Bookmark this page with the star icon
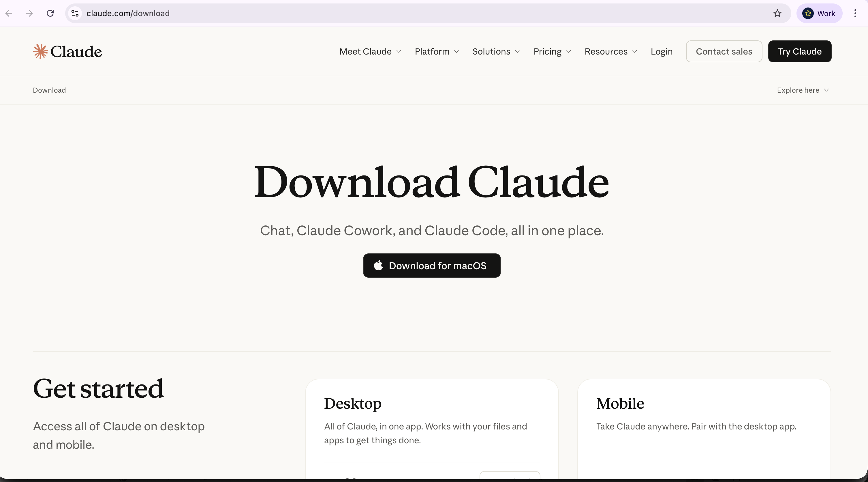868x482 pixels. pos(777,13)
